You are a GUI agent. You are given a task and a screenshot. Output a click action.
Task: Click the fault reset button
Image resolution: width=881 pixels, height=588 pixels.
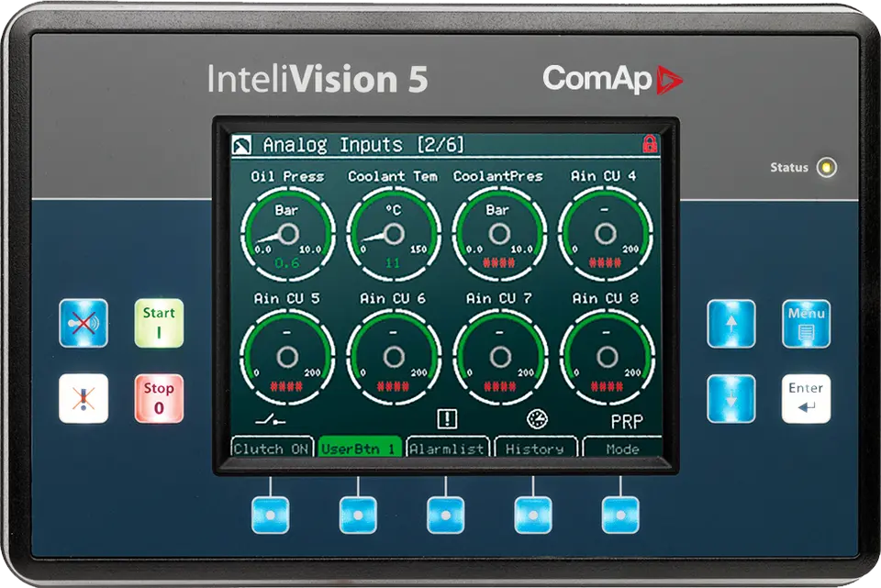tap(84, 398)
